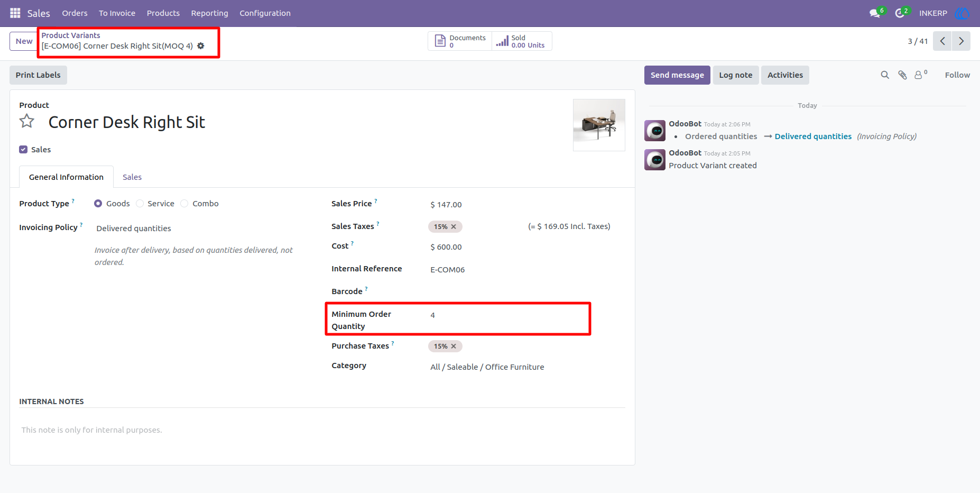
Task: Open the Products menu
Action: (x=163, y=13)
